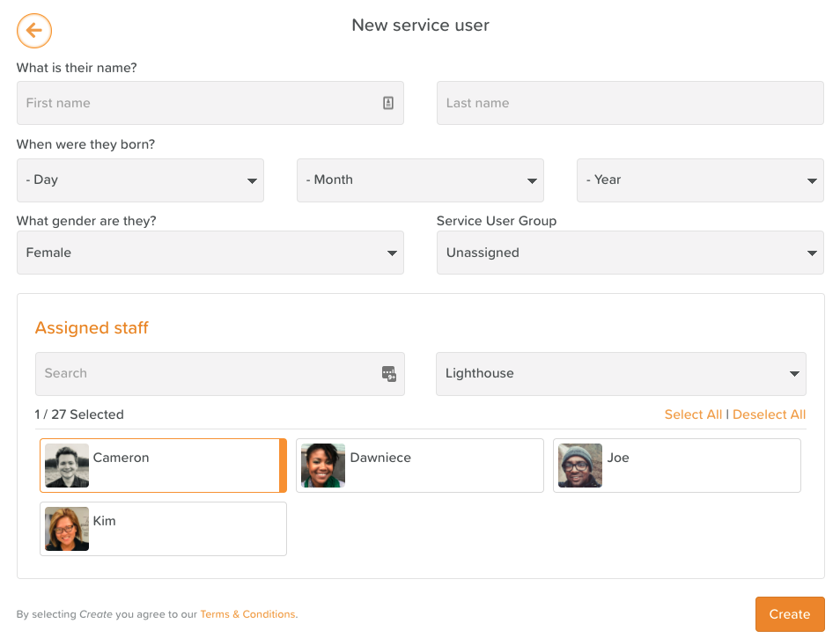The width and height of the screenshot is (840, 638).
Task: Click Cameron's profile photo
Action: (67, 466)
